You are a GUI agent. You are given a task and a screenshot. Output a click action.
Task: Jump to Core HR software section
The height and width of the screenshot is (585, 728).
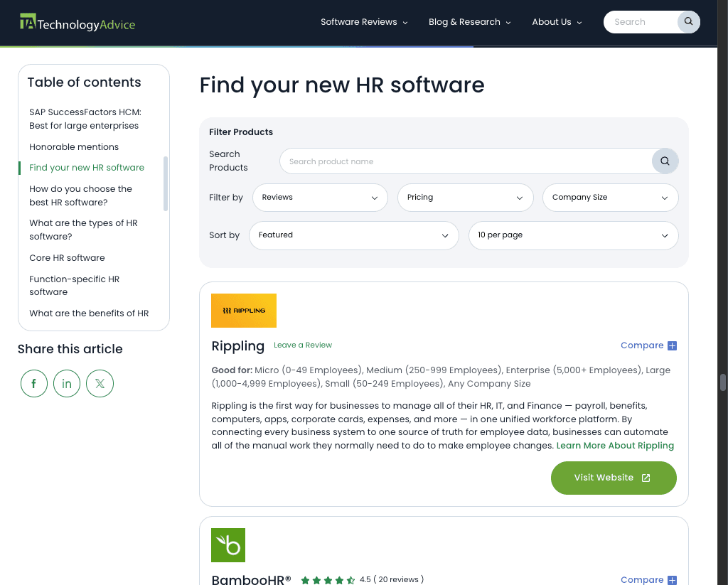(x=67, y=258)
